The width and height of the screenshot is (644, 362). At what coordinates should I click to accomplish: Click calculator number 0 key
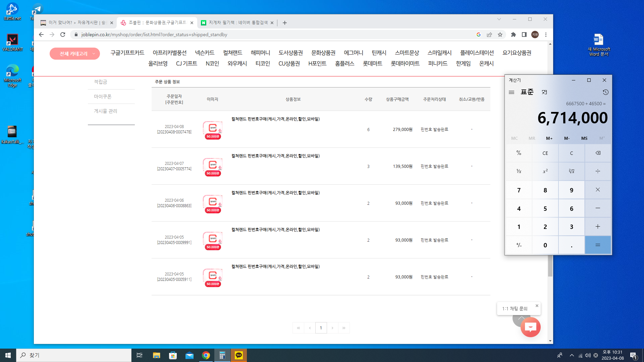pyautogui.click(x=545, y=245)
